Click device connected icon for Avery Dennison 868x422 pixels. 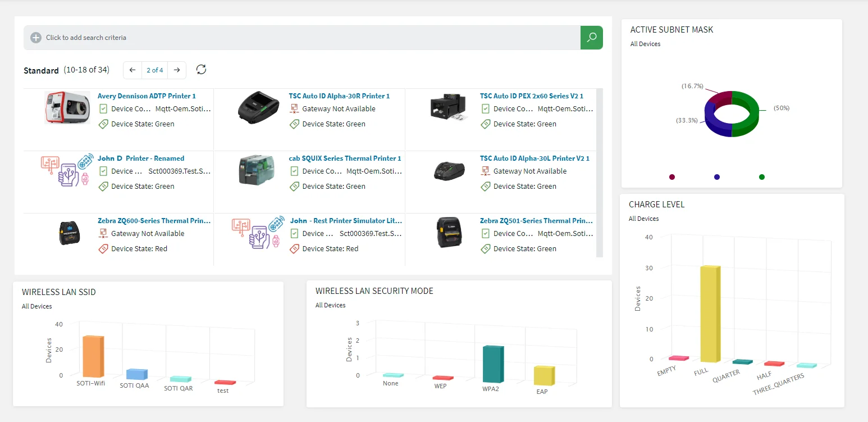point(103,109)
